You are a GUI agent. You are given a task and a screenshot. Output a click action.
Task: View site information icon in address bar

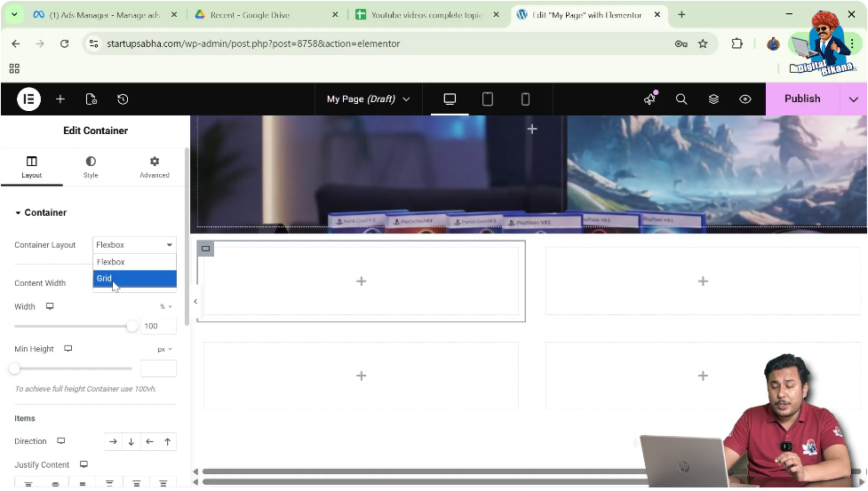pyautogui.click(x=93, y=44)
